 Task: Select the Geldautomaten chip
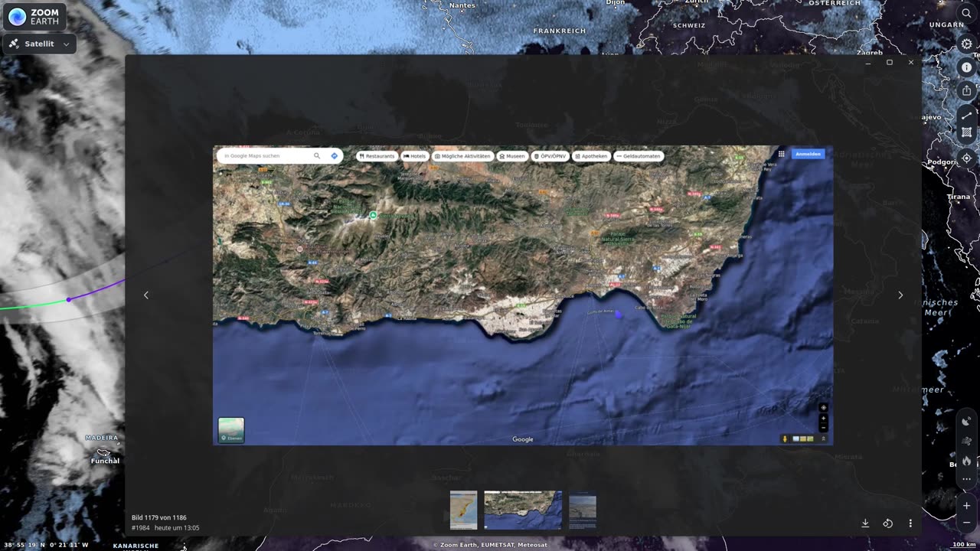pos(639,156)
